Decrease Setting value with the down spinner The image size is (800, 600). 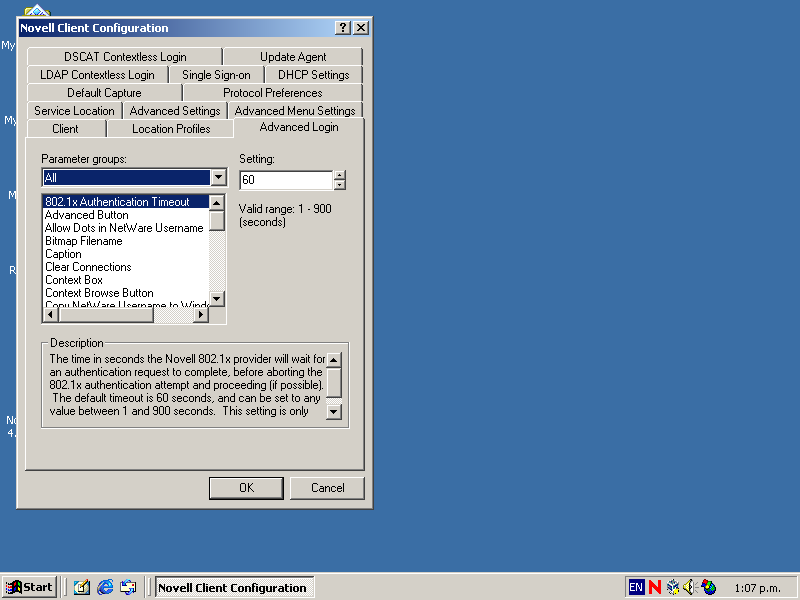pos(339,185)
